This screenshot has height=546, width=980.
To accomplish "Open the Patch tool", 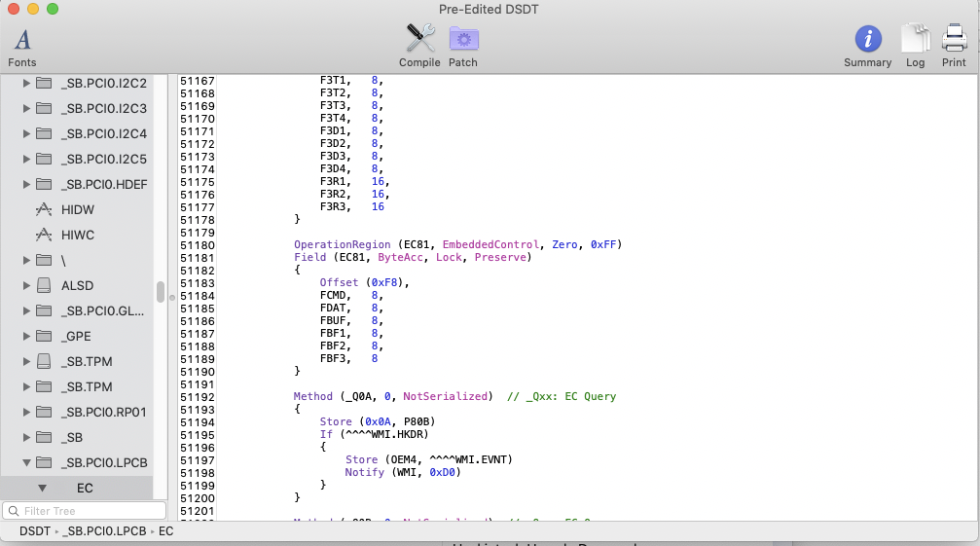I will tap(463, 46).
